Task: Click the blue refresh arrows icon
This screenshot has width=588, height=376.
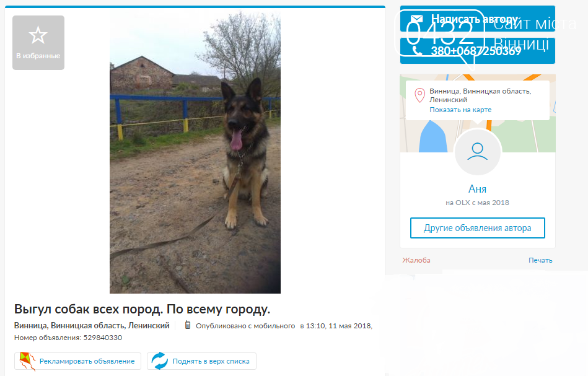Action: (160, 361)
